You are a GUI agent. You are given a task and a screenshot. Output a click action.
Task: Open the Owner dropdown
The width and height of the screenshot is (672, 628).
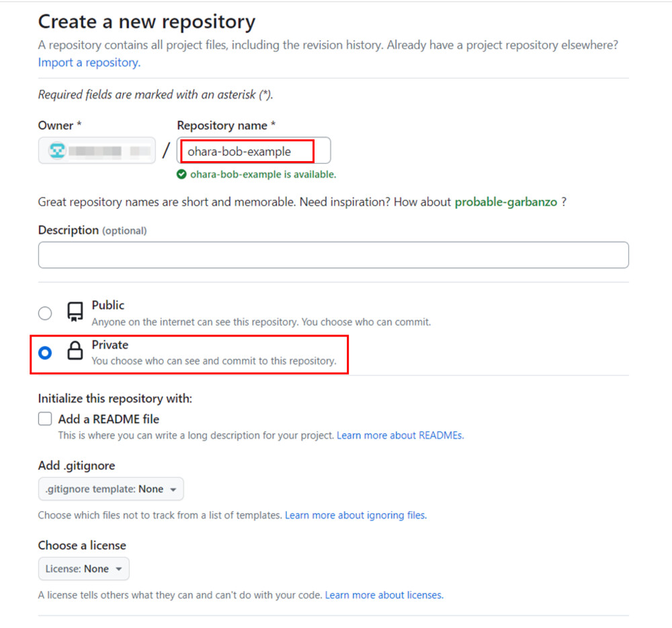tap(97, 151)
